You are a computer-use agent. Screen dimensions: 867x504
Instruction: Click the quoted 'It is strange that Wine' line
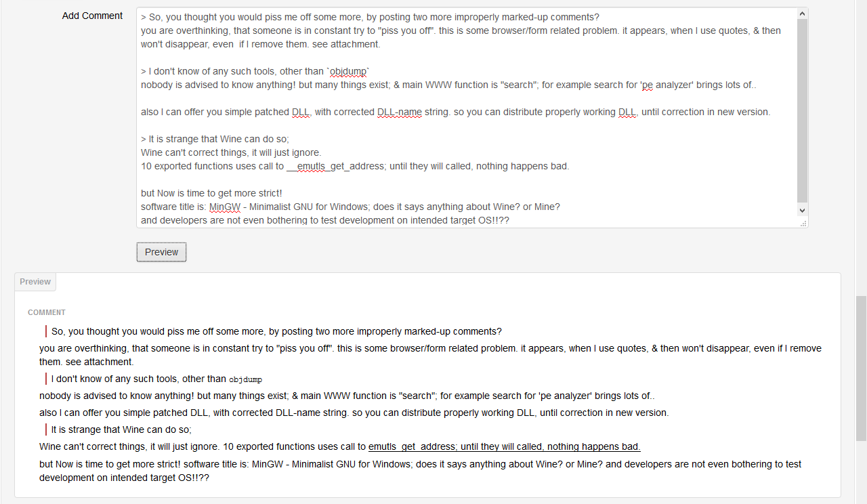121,429
